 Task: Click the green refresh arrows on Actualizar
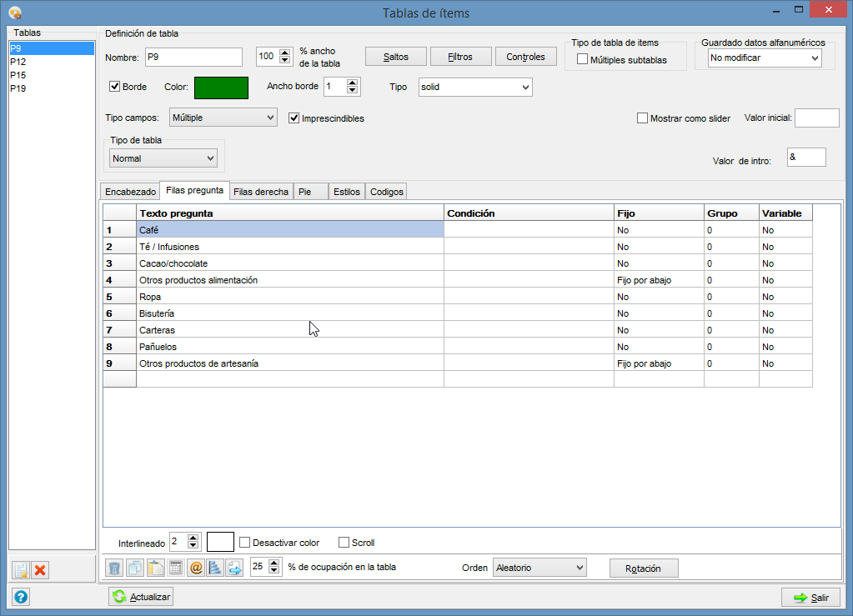119,597
